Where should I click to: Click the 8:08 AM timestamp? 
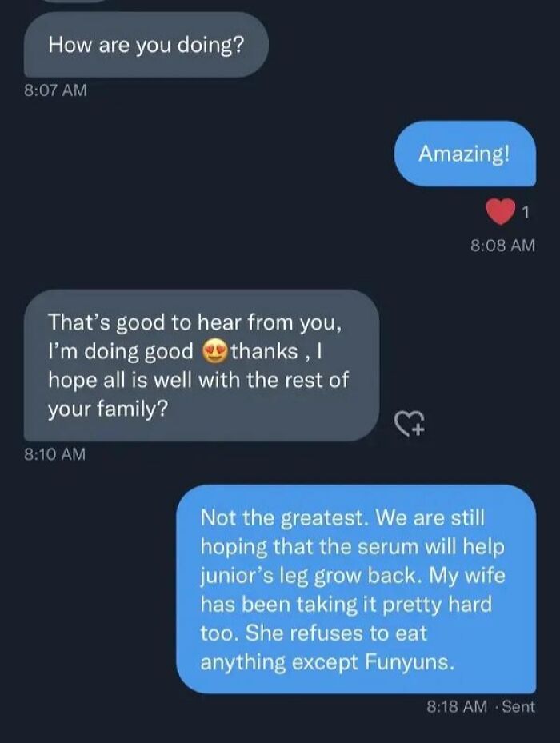tap(502, 245)
